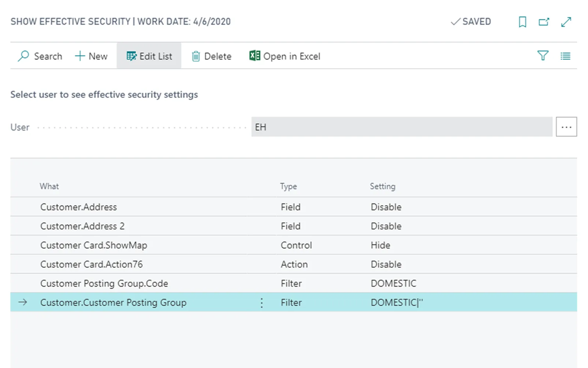Viewport: 588px width, 368px height.
Task: Click Delete in the action bar
Action: [x=212, y=56]
